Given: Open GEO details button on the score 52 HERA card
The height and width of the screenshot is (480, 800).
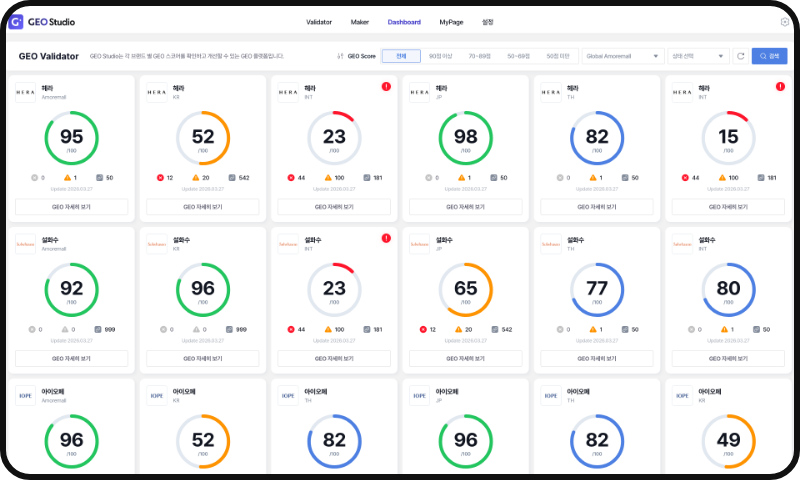Looking at the screenshot, I should click(203, 207).
